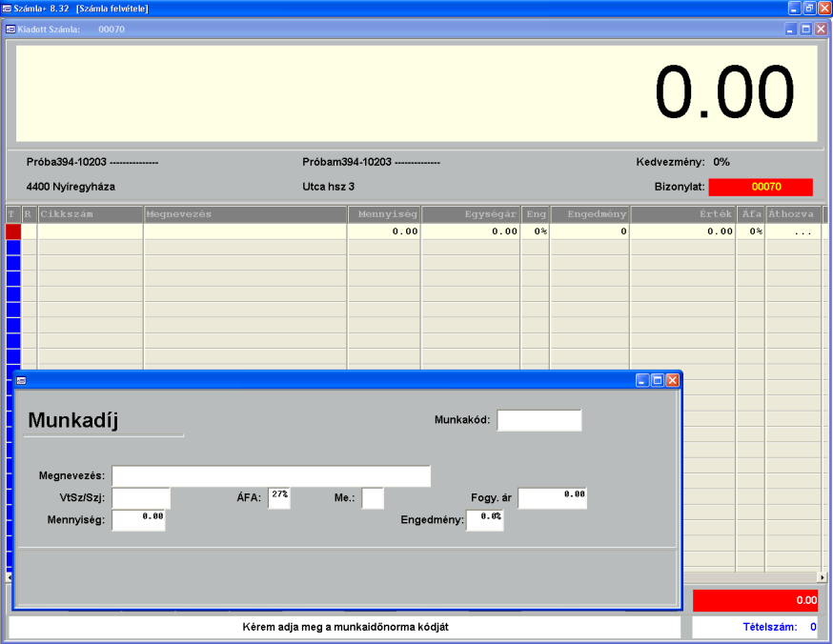Maximize the Kiadott Számla inner window

pyautogui.click(x=806, y=30)
